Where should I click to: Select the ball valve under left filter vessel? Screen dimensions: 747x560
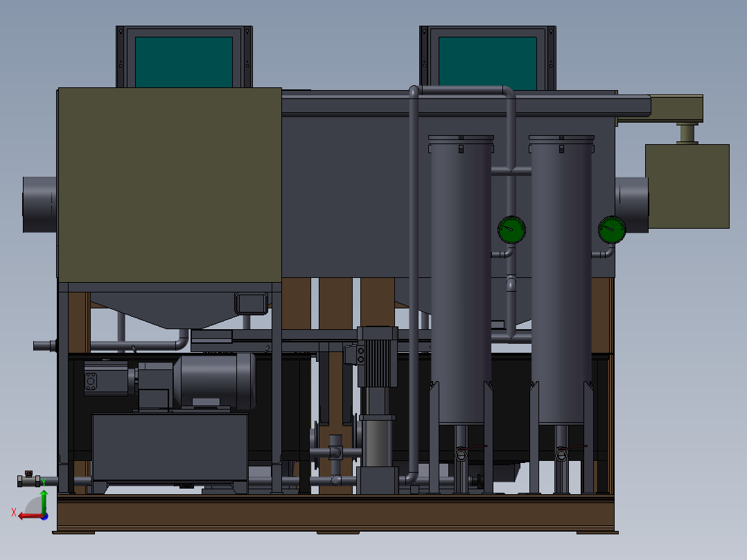pyautogui.click(x=461, y=454)
